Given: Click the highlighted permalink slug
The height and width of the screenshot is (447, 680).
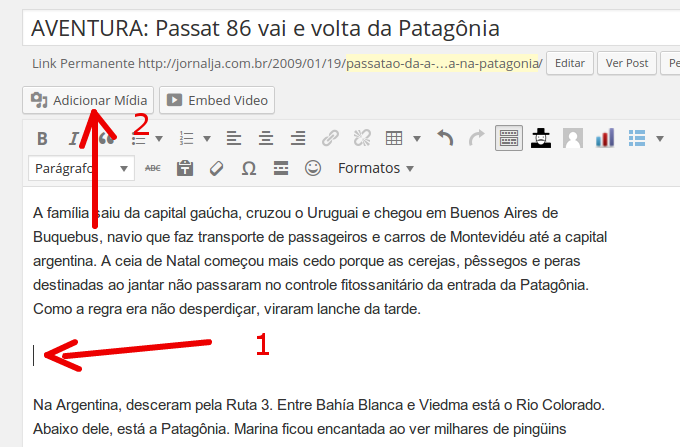Looking at the screenshot, I should 442,63.
